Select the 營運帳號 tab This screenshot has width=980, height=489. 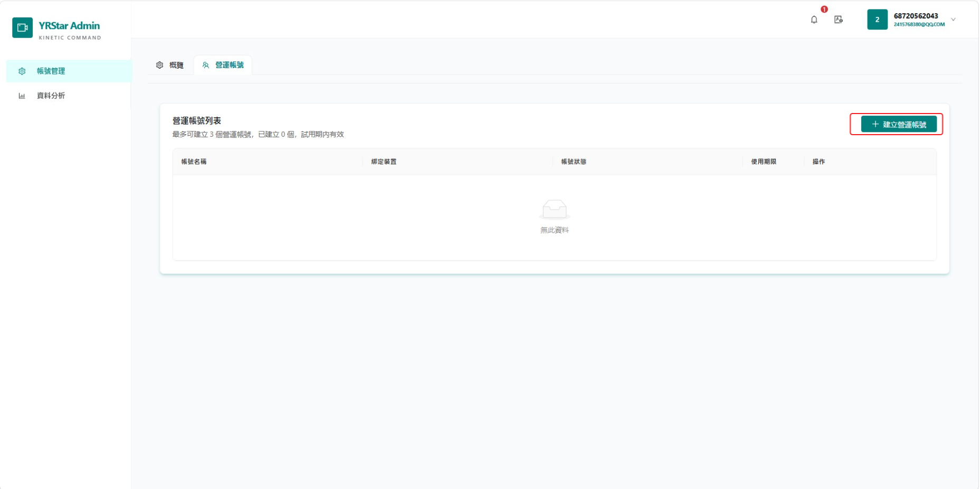[223, 65]
